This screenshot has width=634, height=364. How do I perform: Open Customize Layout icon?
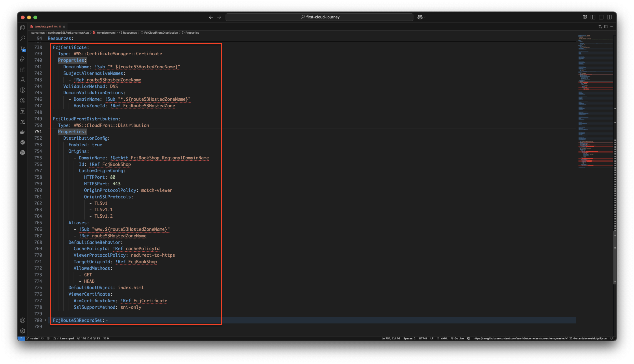click(x=585, y=17)
